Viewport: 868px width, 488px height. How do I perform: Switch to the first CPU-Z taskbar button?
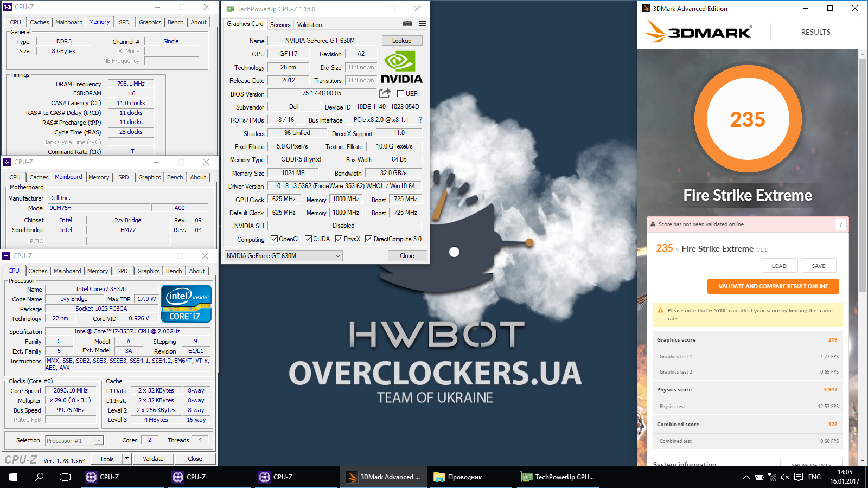(x=122, y=477)
